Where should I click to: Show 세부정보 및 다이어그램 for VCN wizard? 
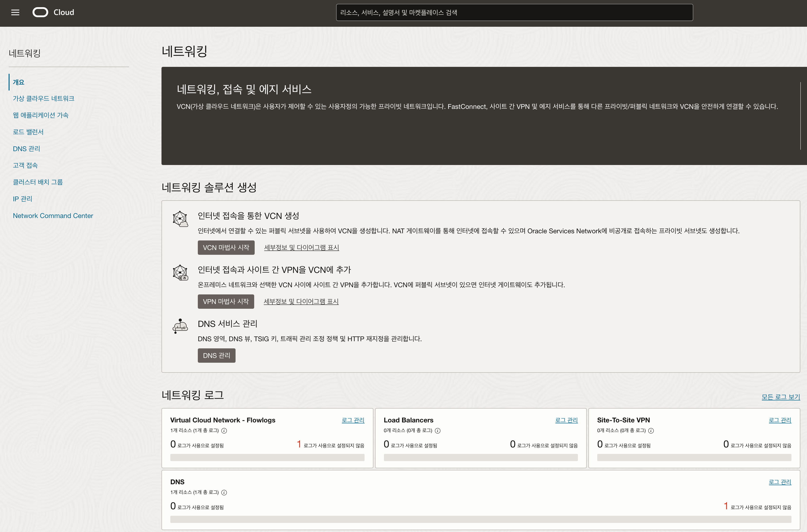(x=301, y=247)
